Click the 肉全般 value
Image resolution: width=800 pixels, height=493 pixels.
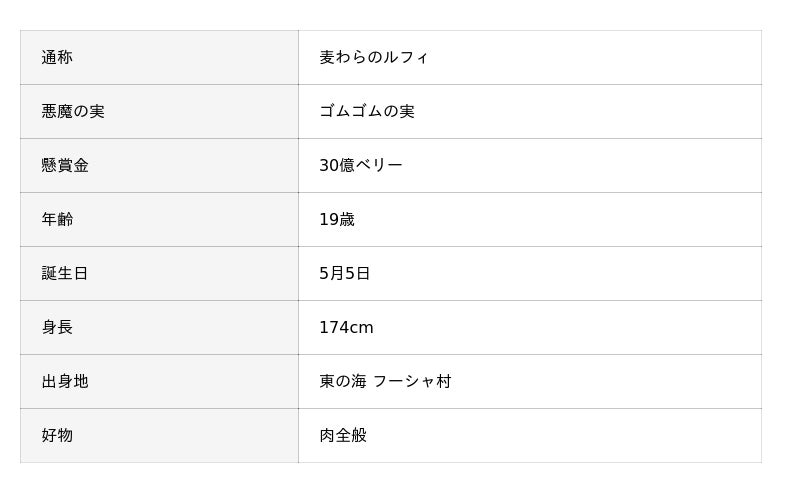point(343,436)
